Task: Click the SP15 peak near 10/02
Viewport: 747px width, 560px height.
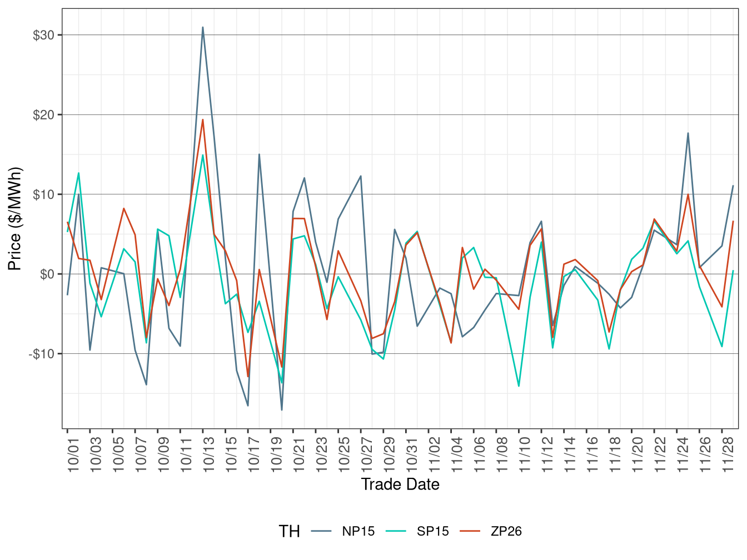Action: click(x=78, y=173)
